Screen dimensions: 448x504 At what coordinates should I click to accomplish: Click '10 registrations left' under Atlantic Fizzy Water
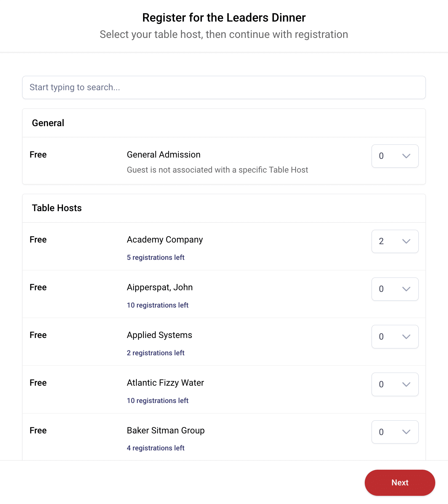point(157,400)
